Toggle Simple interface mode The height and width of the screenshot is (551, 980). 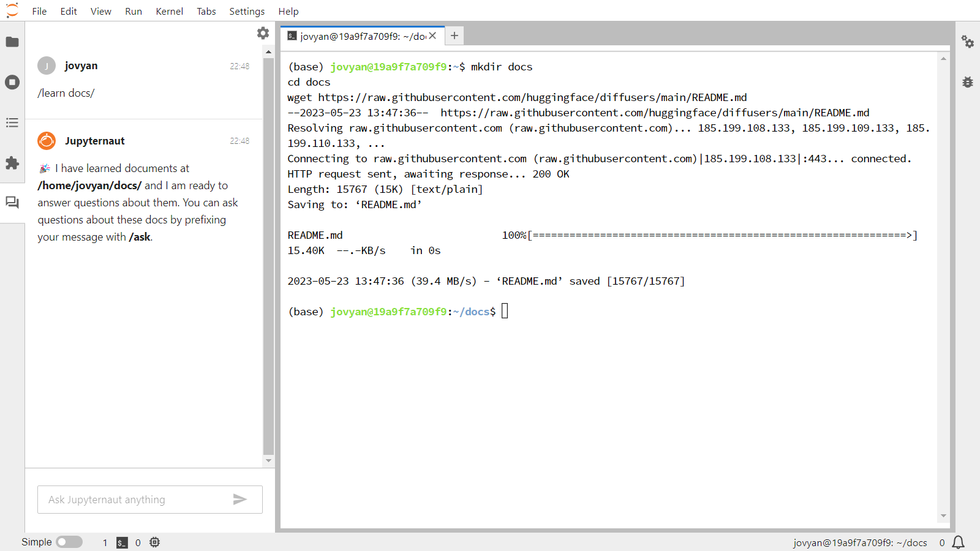[x=69, y=542]
